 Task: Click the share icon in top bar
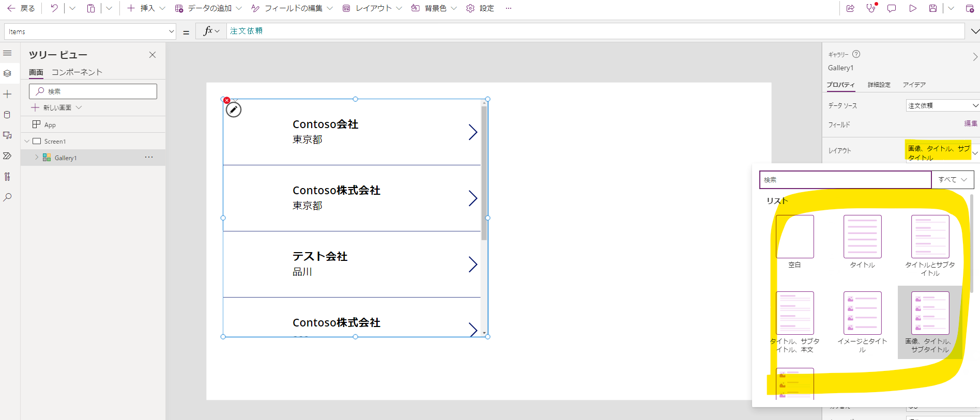[x=850, y=8]
